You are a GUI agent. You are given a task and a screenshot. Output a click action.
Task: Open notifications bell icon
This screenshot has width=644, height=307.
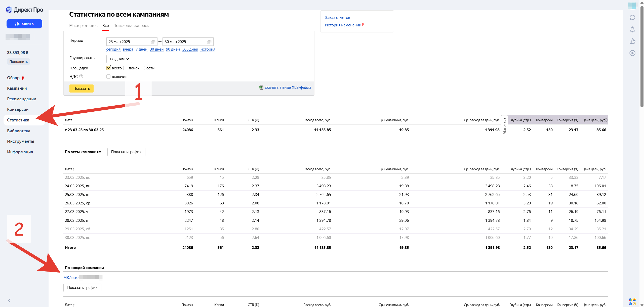pyautogui.click(x=632, y=29)
